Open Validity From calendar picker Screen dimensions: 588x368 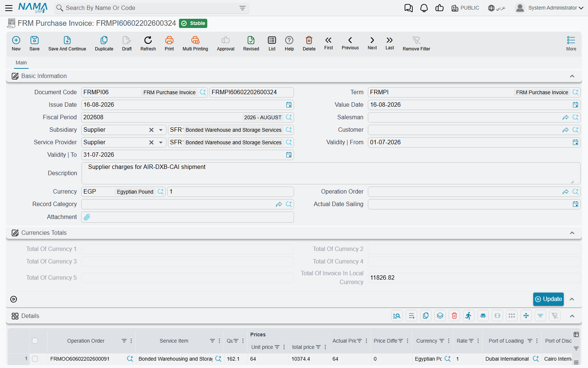click(x=576, y=142)
